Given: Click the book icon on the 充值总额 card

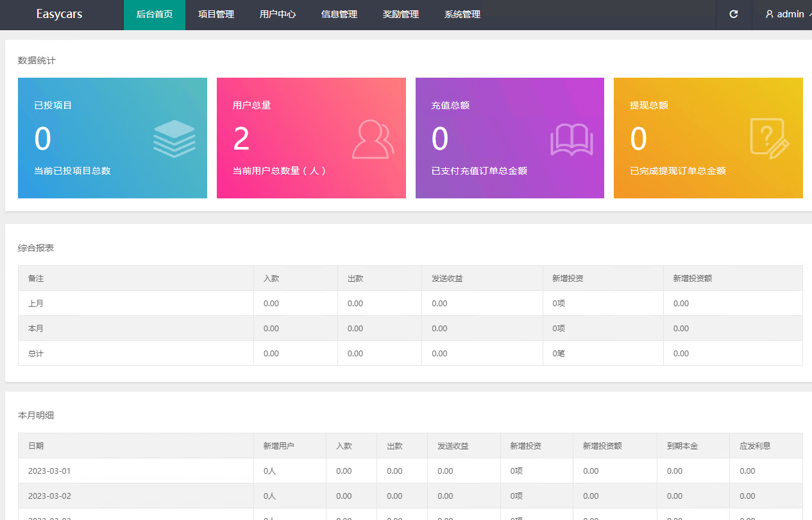Looking at the screenshot, I should pos(571,139).
